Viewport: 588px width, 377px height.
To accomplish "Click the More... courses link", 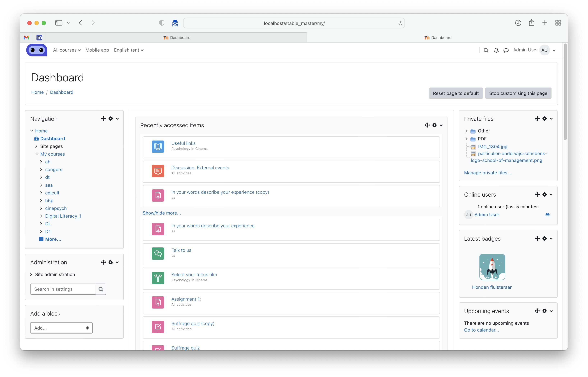I will coord(53,239).
